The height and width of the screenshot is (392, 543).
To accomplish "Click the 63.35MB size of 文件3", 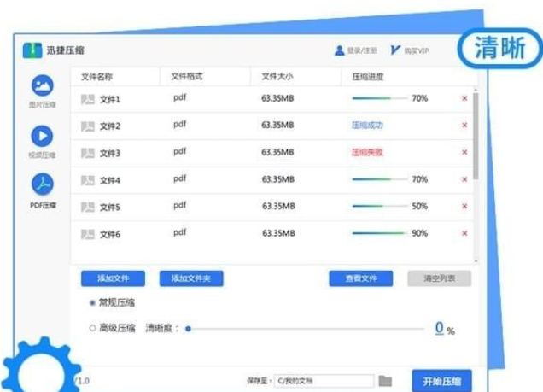I will (x=277, y=152).
